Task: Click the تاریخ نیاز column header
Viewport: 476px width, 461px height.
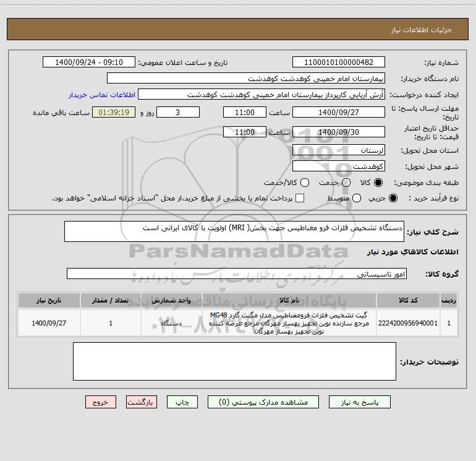Action: 49,300
